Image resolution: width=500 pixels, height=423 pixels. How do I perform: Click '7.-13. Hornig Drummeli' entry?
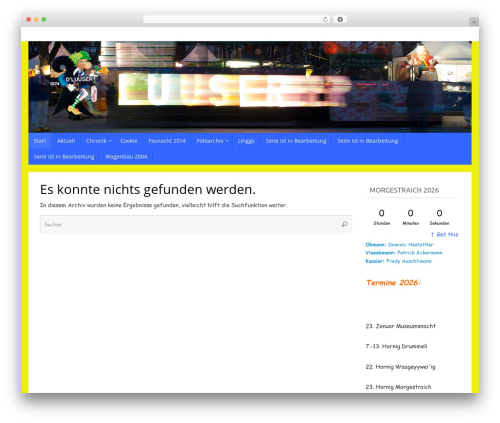click(x=396, y=346)
